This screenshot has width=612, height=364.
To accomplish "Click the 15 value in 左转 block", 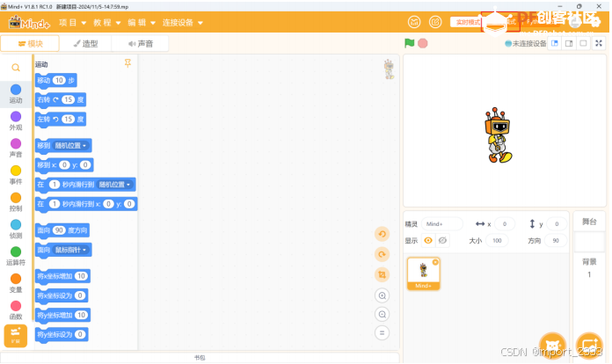I will coord(68,119).
